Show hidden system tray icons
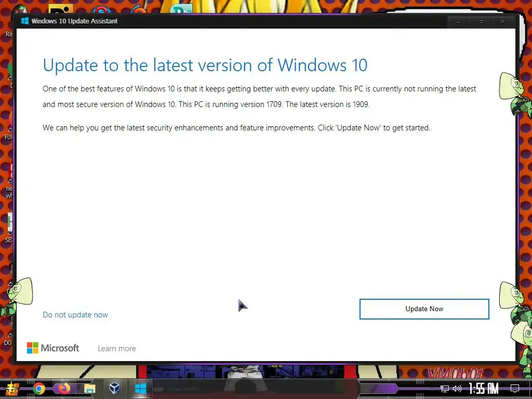This screenshot has width=532, height=399. [x=432, y=389]
